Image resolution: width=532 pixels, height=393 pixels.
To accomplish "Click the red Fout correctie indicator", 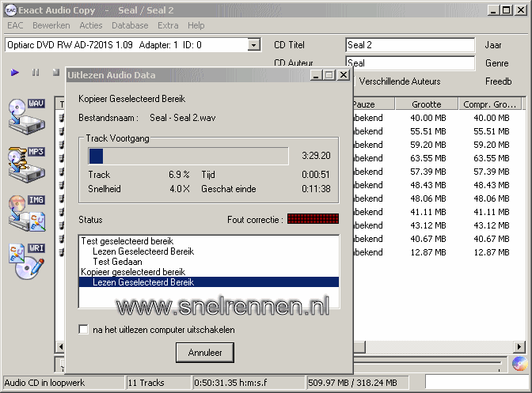I will click(x=313, y=218).
